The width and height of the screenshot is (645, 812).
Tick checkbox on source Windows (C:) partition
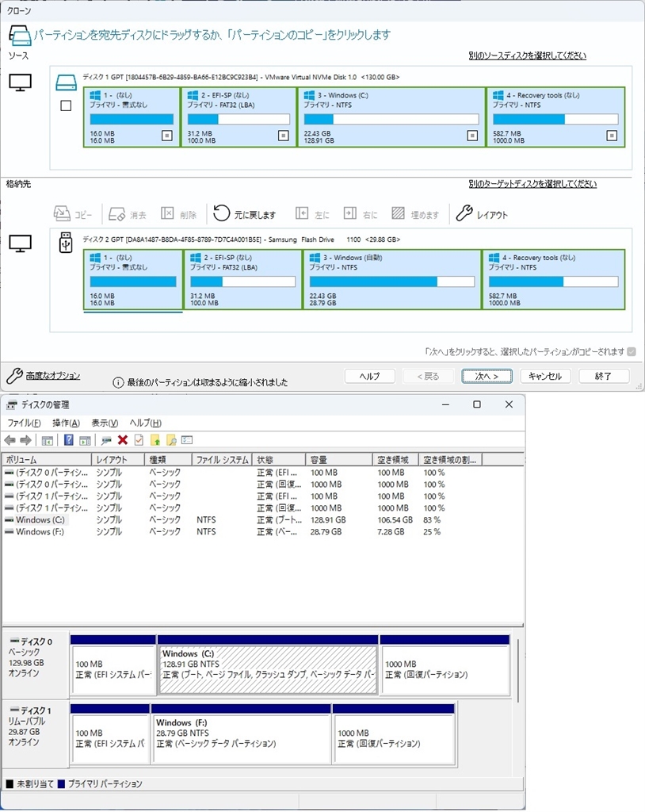point(472,136)
